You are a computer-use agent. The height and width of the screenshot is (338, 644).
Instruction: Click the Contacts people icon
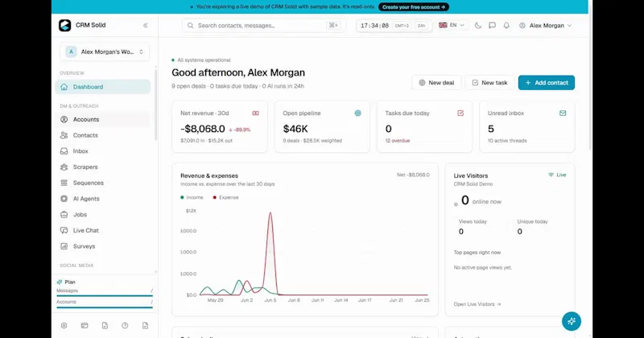64,135
